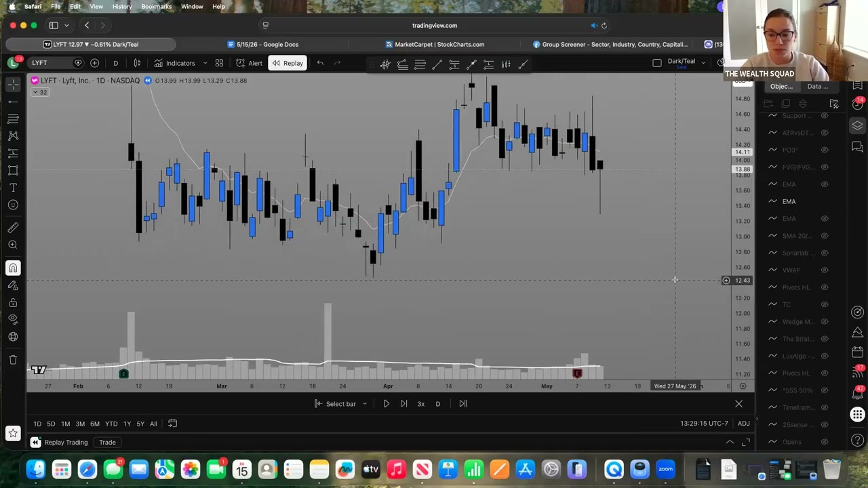The width and height of the screenshot is (868, 488).
Task: Activate the zoom in tool
Action: tap(13, 245)
